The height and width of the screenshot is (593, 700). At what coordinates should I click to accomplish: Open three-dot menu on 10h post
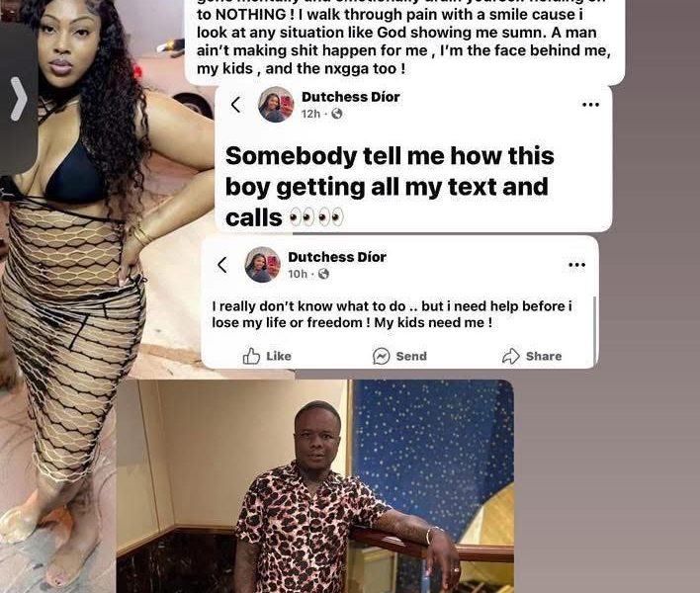point(576,265)
